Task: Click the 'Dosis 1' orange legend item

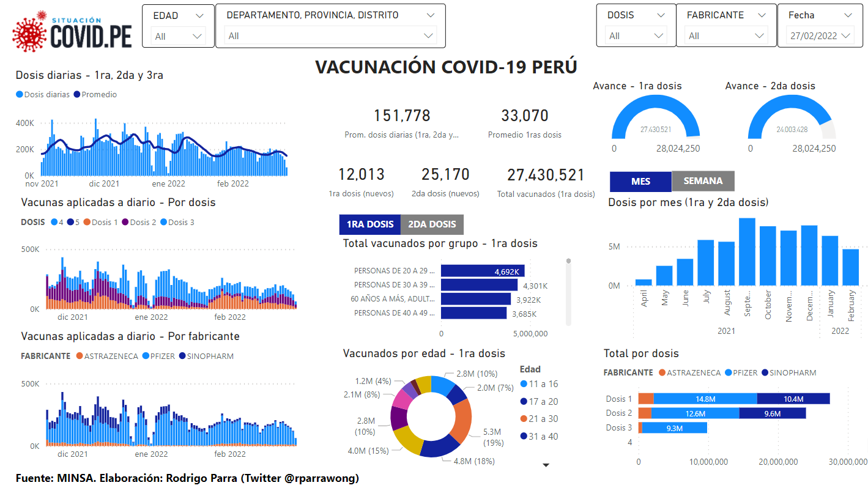Action: pyautogui.click(x=101, y=223)
